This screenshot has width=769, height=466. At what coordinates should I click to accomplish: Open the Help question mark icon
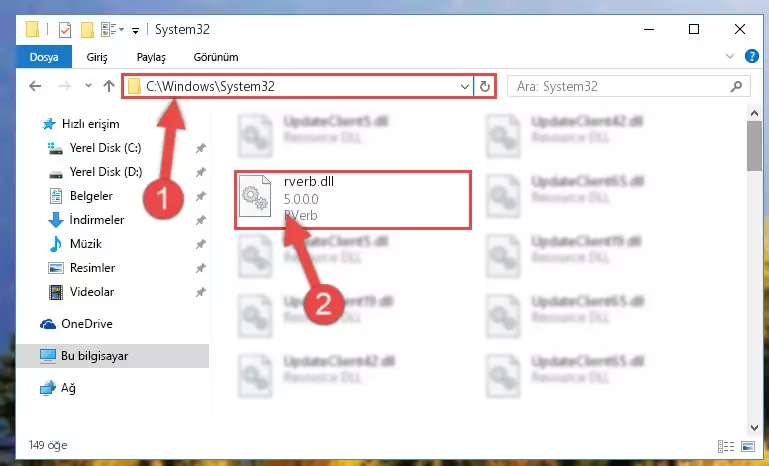(x=751, y=56)
